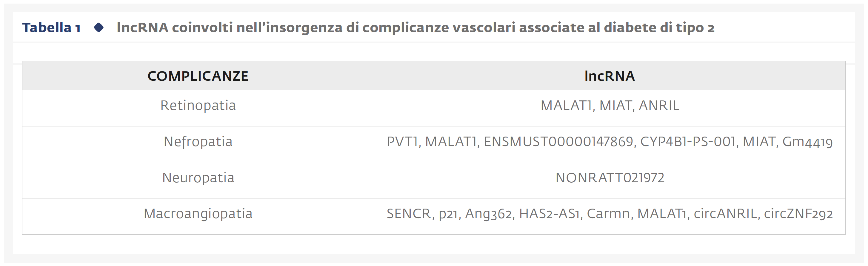Screen dimensions: 868x266
Task: Click the blue diamond bullet icon
Action: [x=99, y=27]
